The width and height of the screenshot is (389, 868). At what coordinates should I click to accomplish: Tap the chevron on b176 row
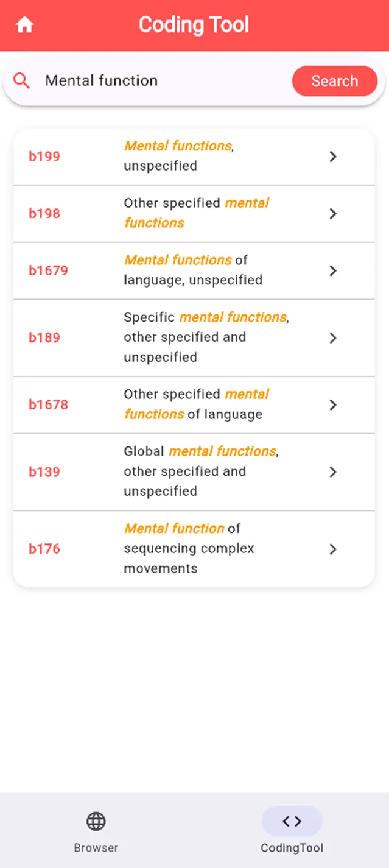(x=333, y=549)
